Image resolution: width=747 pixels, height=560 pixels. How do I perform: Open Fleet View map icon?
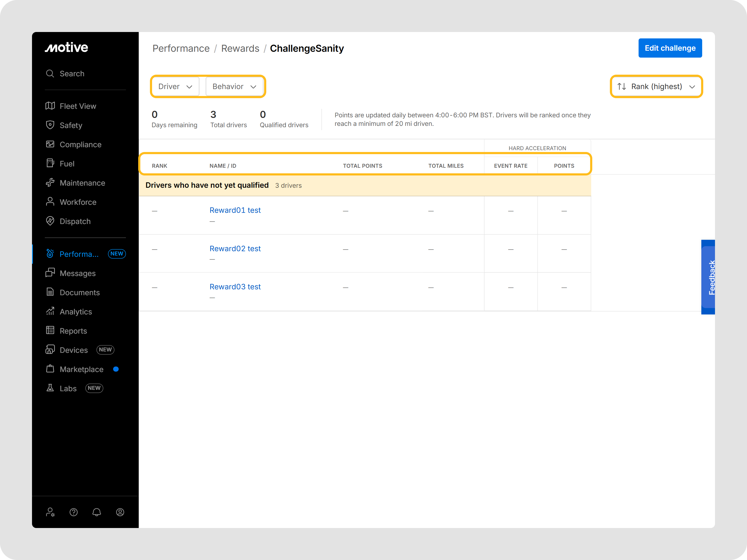[x=50, y=106]
